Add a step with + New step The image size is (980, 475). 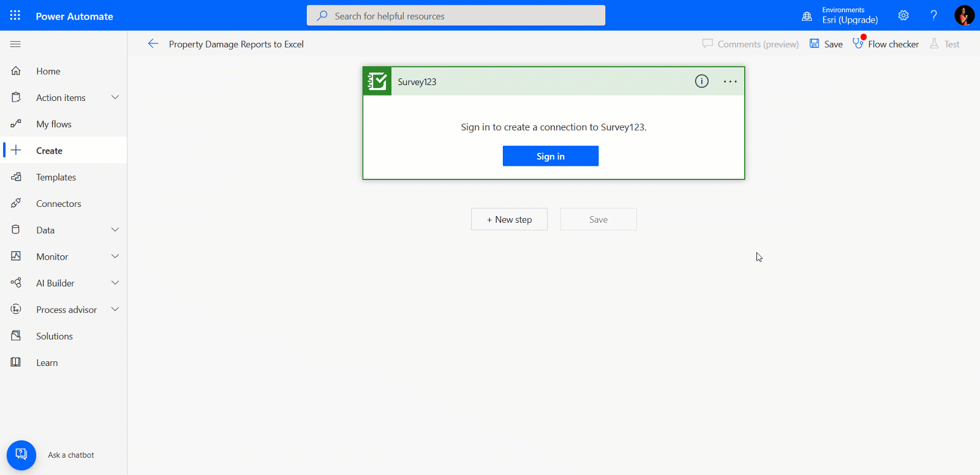point(509,219)
